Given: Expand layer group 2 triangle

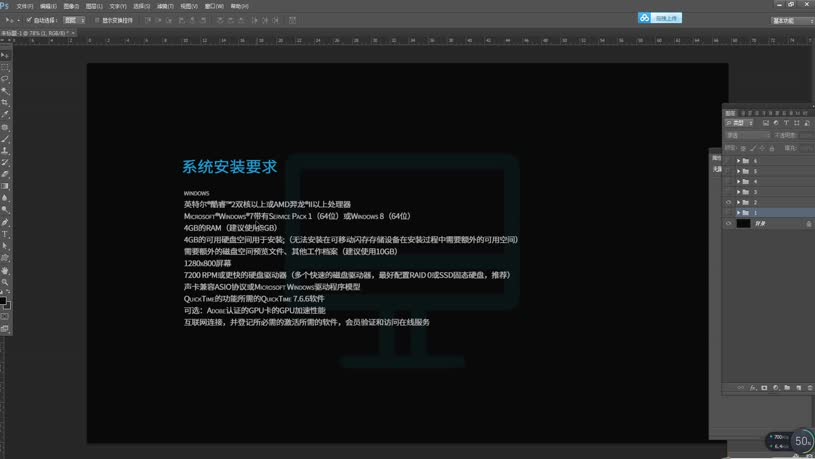Looking at the screenshot, I should coord(739,202).
